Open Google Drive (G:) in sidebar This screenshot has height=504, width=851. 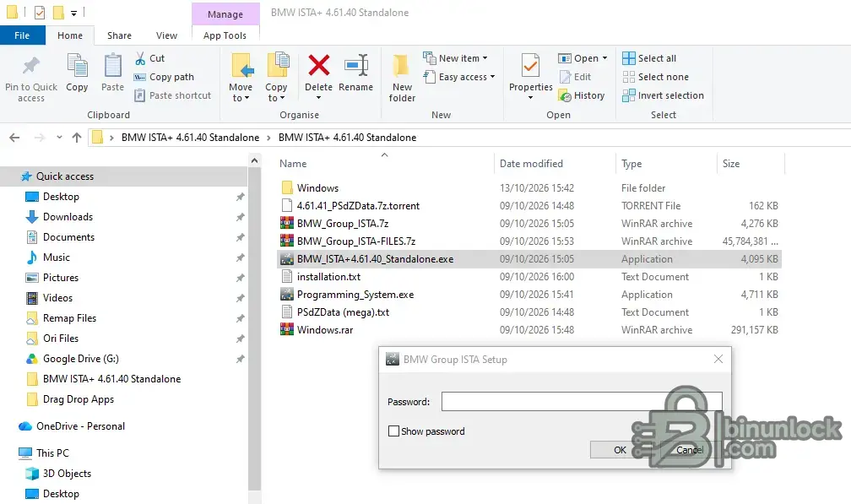point(81,359)
